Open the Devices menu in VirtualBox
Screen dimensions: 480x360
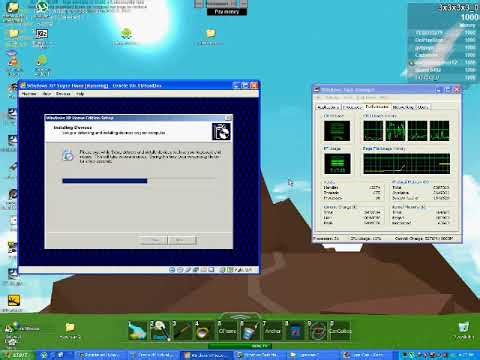tap(63, 94)
